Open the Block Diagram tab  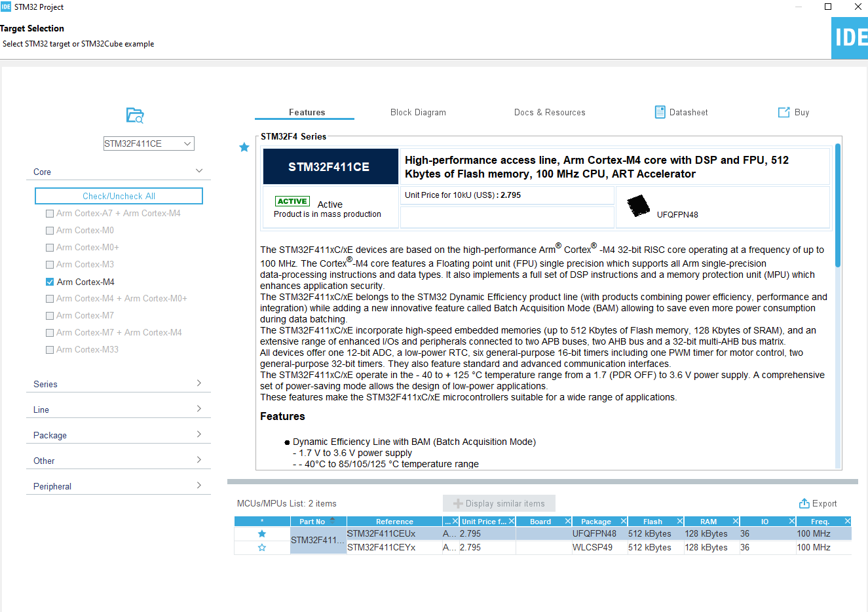418,112
